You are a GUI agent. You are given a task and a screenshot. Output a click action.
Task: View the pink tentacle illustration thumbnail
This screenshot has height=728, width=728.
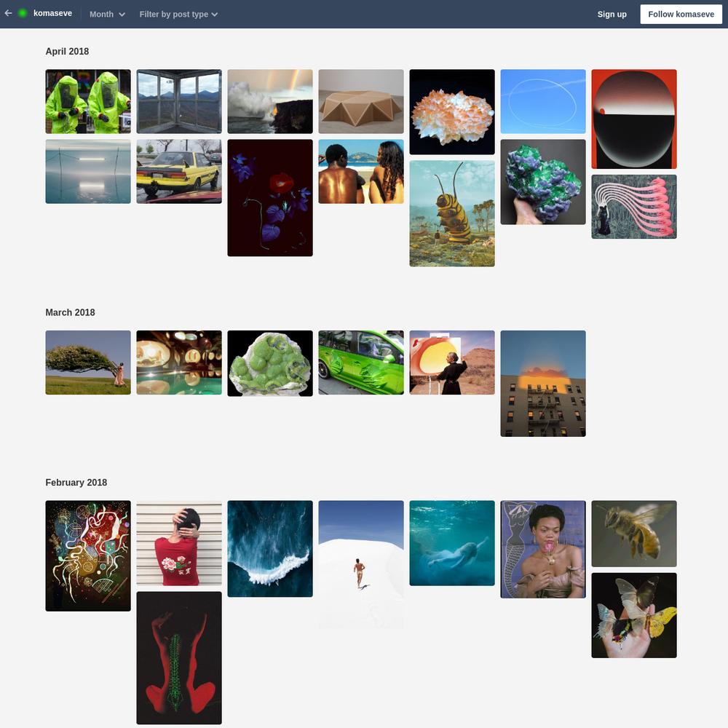[634, 207]
